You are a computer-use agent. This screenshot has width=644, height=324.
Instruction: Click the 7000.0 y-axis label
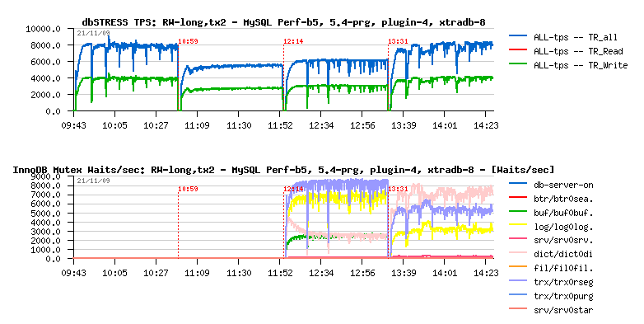pyautogui.click(x=45, y=195)
